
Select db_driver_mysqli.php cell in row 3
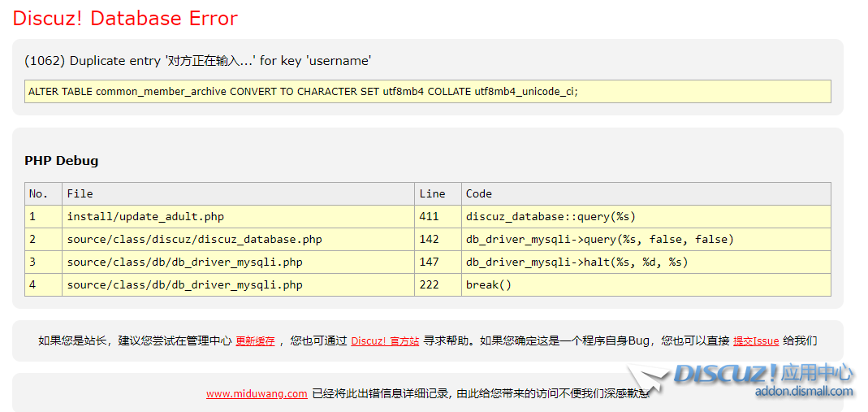point(239,262)
